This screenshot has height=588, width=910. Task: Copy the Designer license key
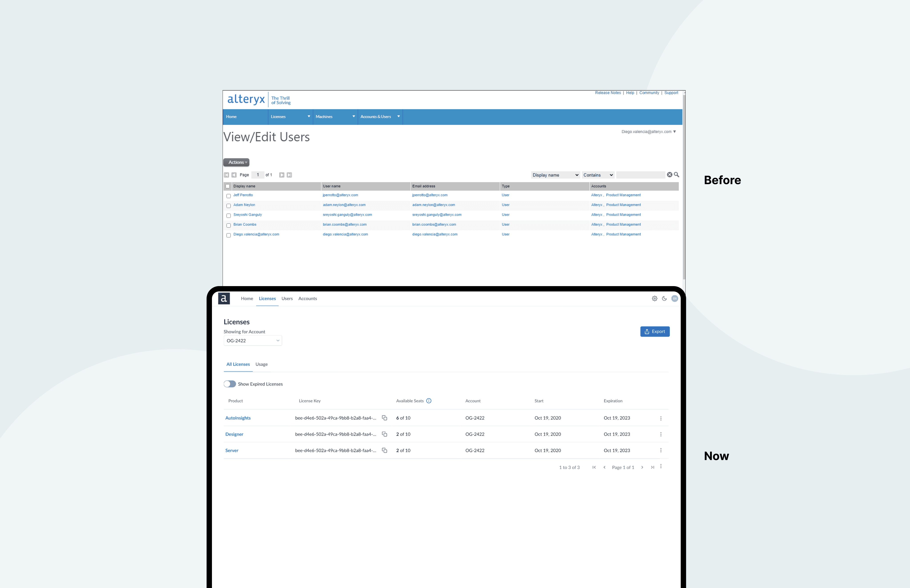[x=385, y=434]
